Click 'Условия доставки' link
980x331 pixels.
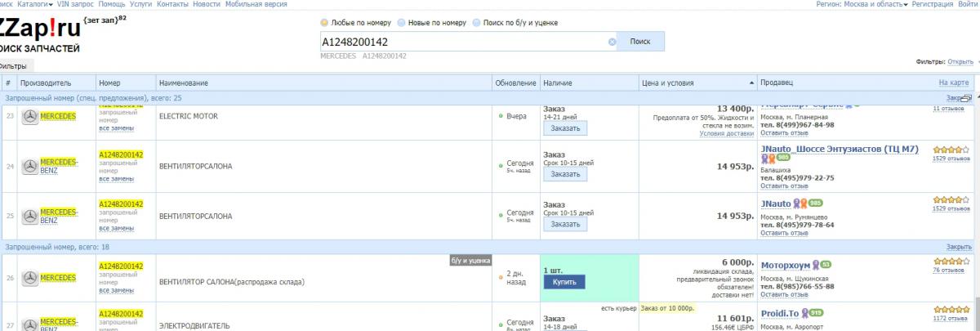tap(726, 133)
